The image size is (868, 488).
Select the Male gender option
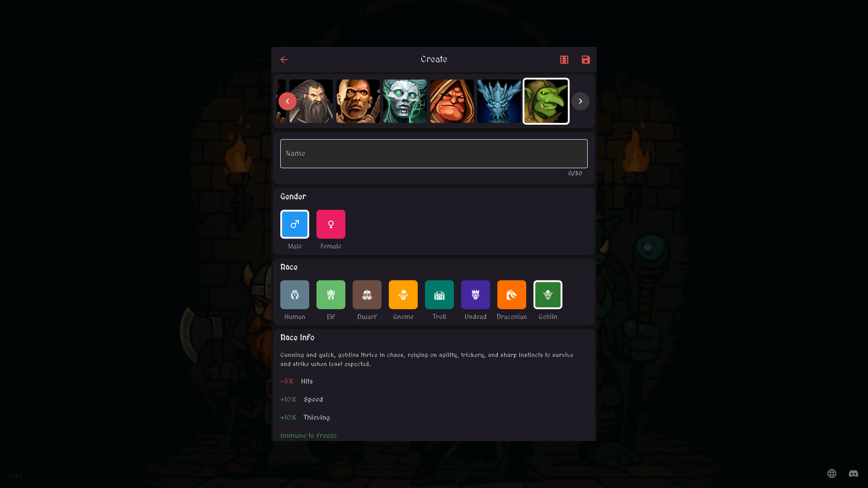pyautogui.click(x=294, y=224)
